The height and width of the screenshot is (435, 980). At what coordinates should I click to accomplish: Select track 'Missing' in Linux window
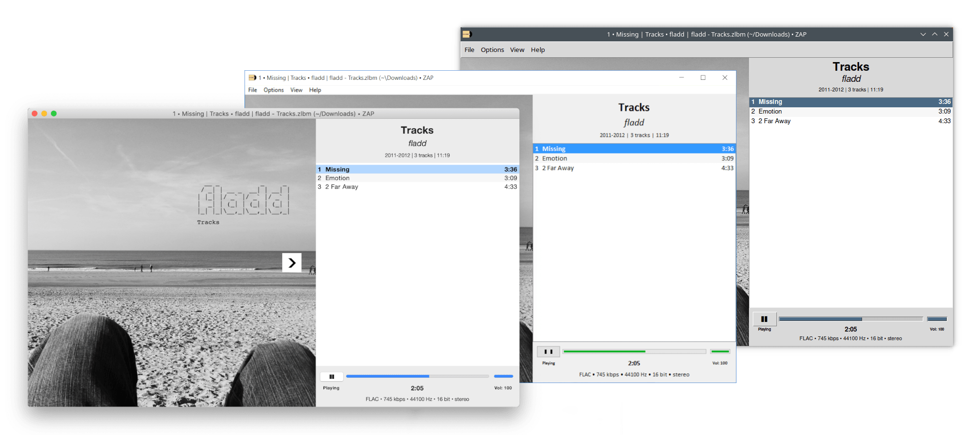pyautogui.click(x=851, y=102)
